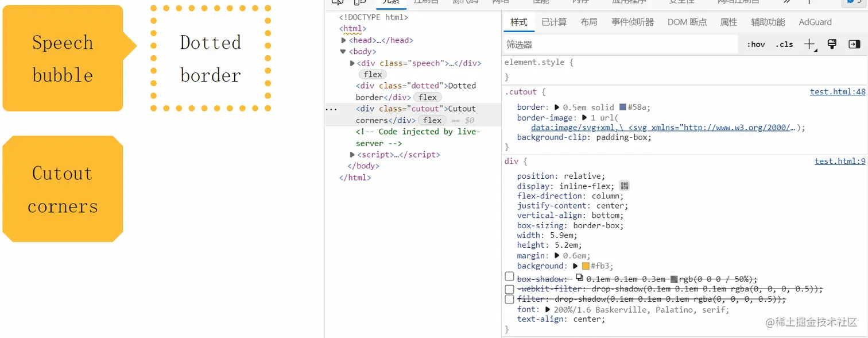Open the DOM 断点 tab
Screen dimensions: 868x338
[x=687, y=22]
